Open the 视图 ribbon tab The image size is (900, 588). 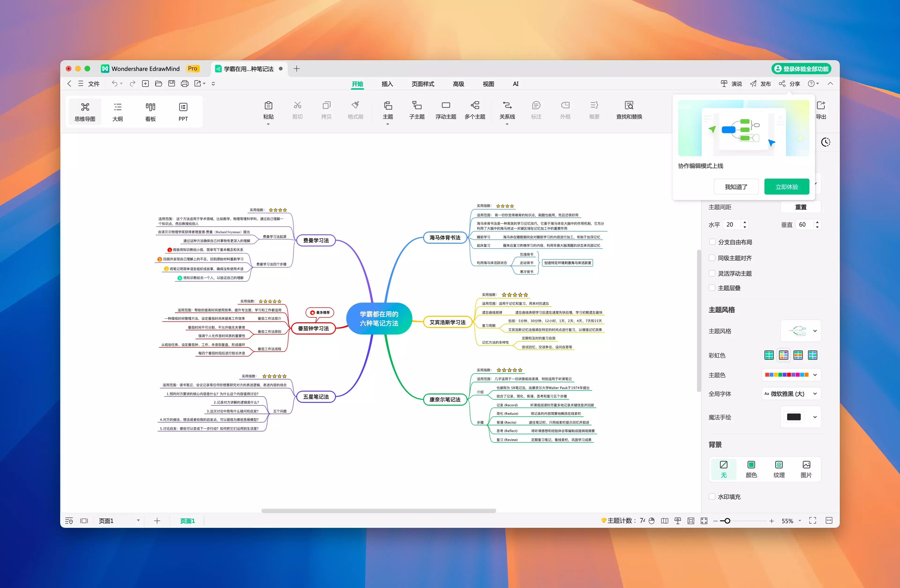[488, 84]
